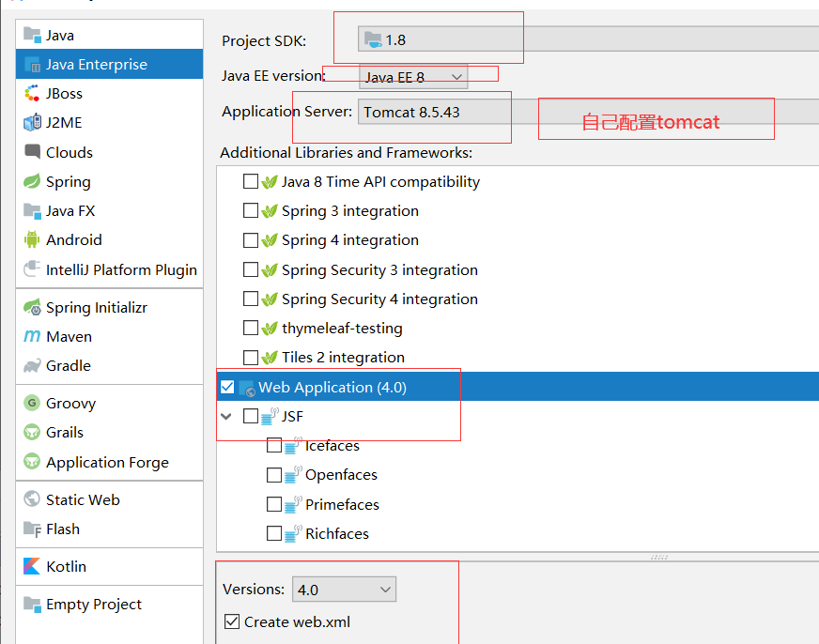Screen dimensions: 819x644
Task: Click the IntelliJ Platform Plugin icon
Action: 32,269
